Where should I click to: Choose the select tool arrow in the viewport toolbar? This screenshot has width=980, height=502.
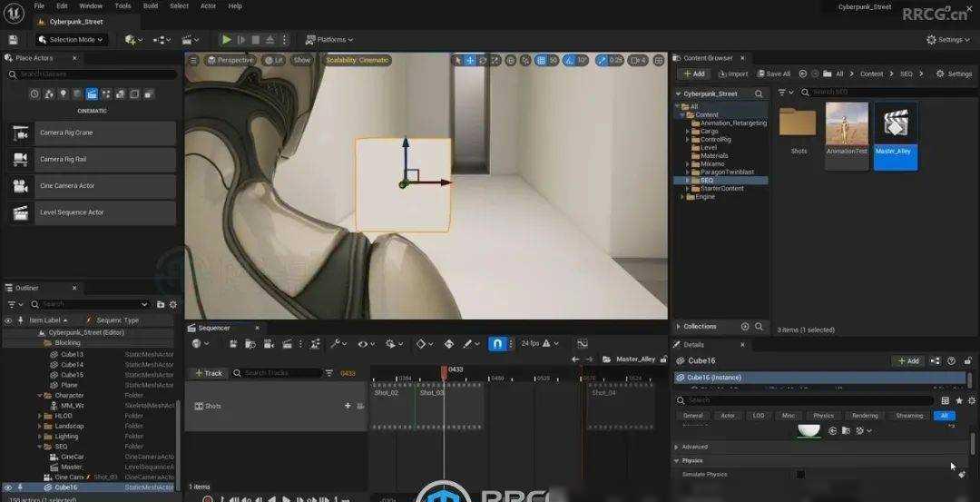[458, 60]
